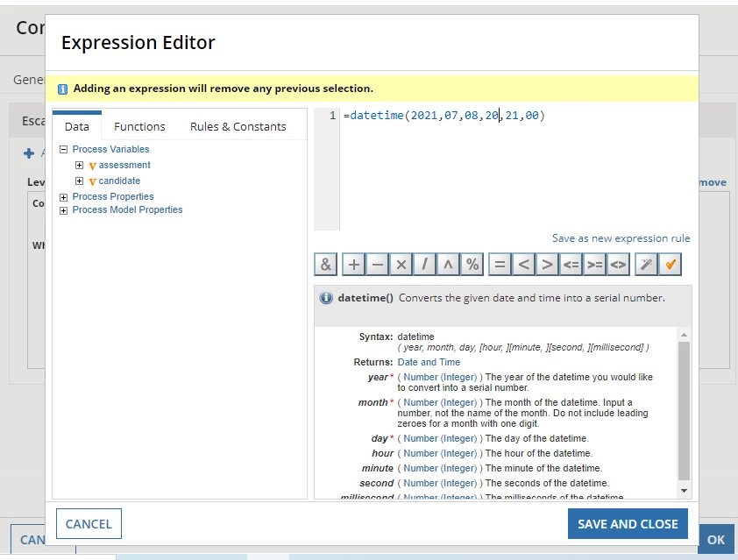The height and width of the screenshot is (560, 738).
Task: Validate expression with the checkmark icon
Action: [x=671, y=264]
